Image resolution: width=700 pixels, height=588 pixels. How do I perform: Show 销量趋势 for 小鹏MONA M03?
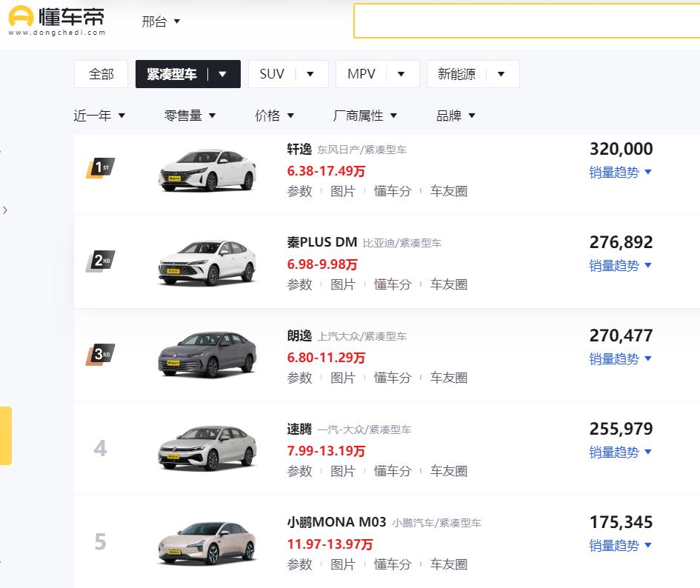[621, 546]
